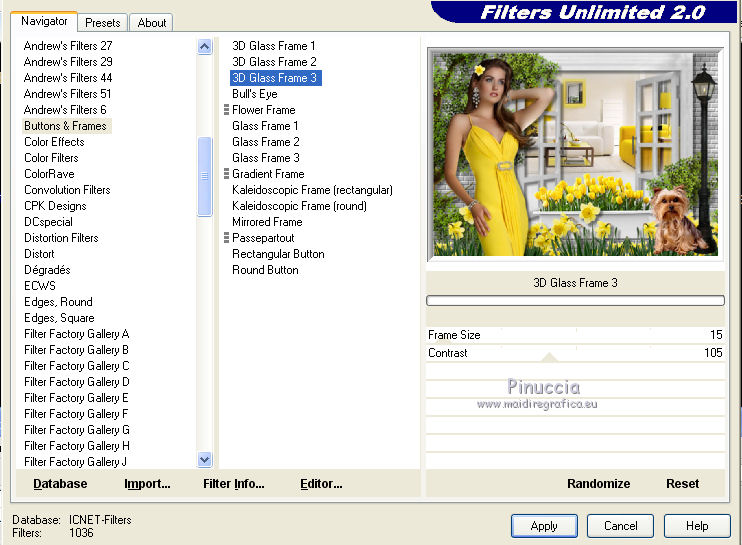Select the Color Filters category
Image resolution: width=742 pixels, height=545 pixels.
point(51,158)
